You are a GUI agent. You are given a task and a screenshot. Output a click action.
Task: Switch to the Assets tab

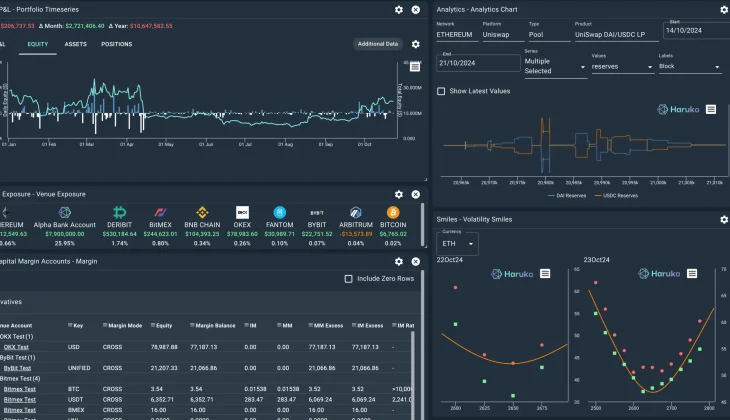click(x=75, y=44)
